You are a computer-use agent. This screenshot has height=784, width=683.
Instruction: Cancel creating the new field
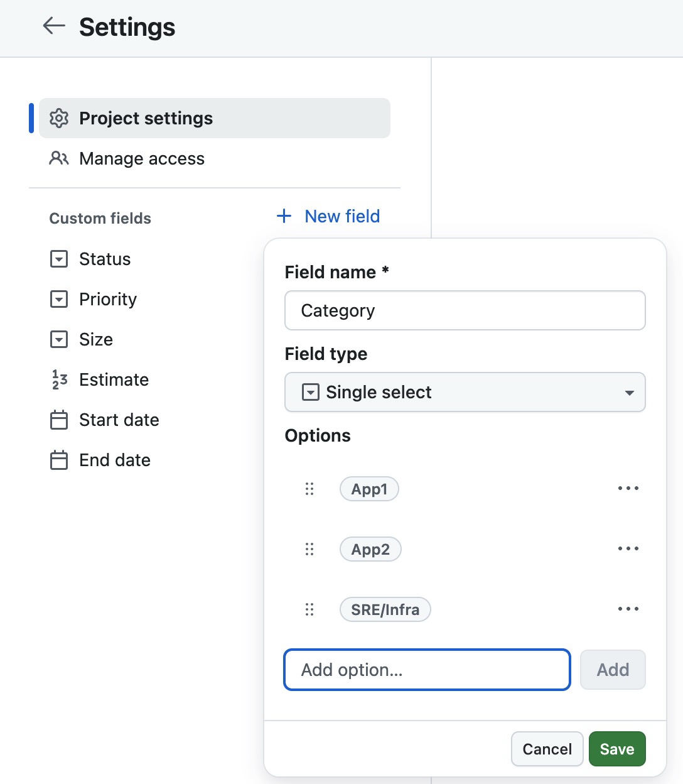547,749
